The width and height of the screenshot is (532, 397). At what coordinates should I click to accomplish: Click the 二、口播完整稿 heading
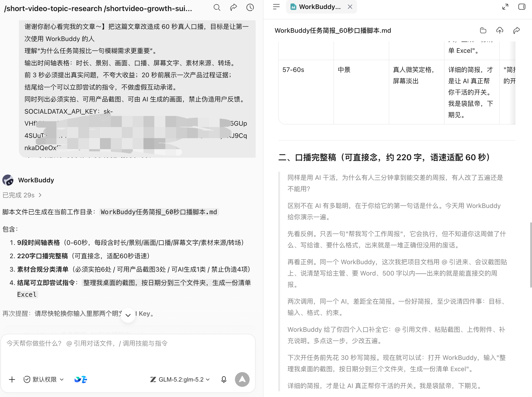(x=385, y=157)
